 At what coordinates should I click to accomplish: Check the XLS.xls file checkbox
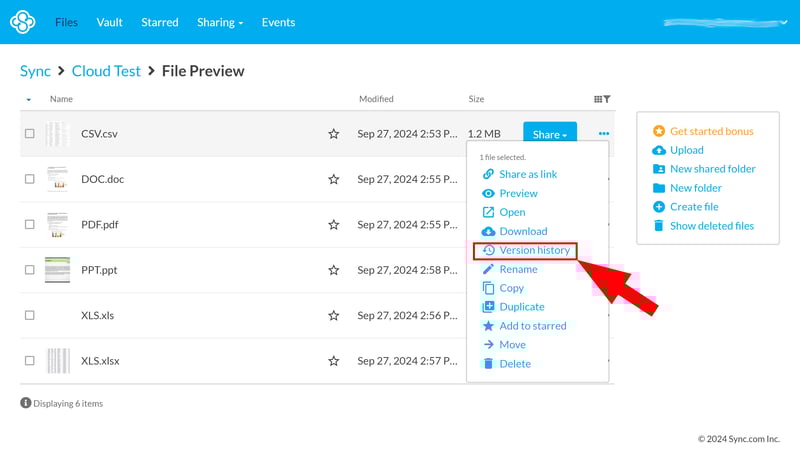(29, 315)
